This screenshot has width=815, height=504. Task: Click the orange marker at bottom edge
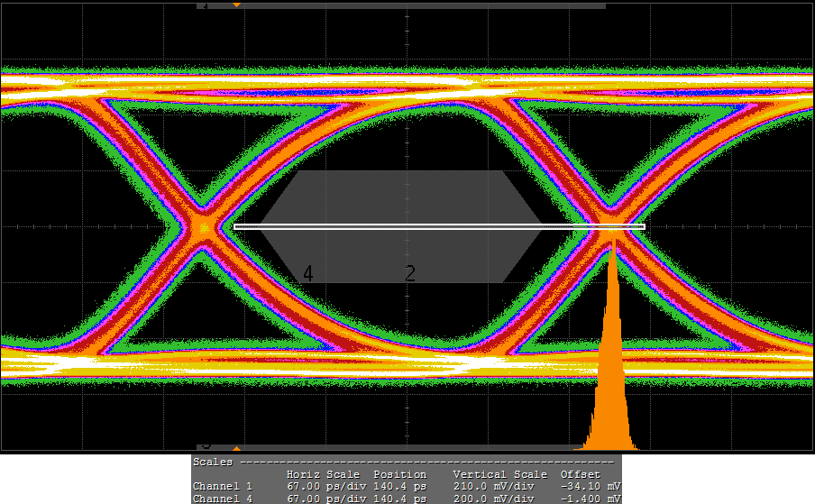pos(236,448)
